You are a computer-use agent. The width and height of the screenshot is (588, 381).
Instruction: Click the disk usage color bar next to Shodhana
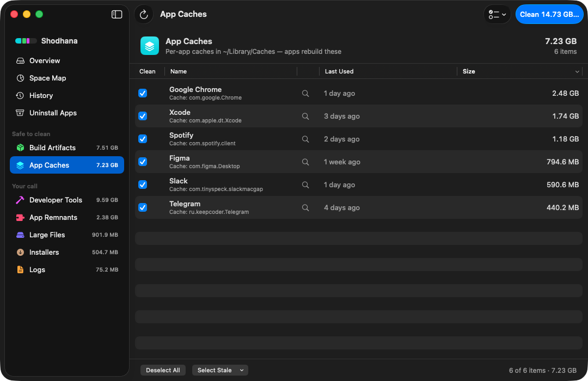tap(26, 41)
